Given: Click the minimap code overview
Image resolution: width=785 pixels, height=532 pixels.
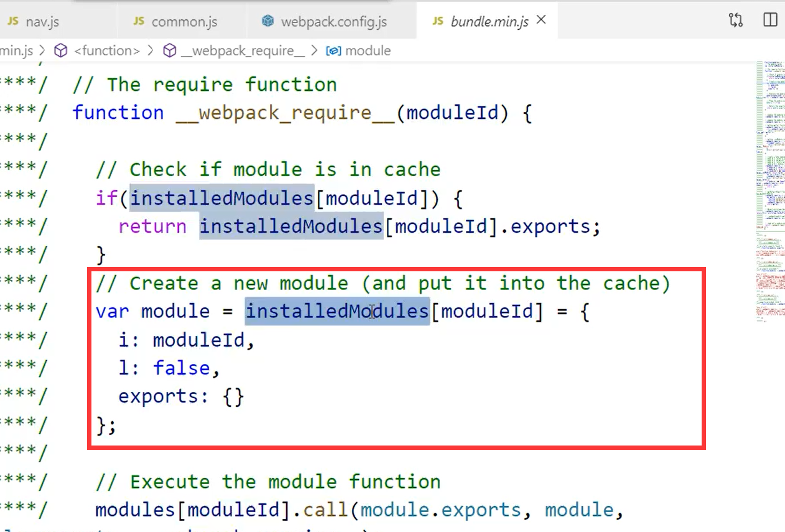Looking at the screenshot, I should [770, 193].
